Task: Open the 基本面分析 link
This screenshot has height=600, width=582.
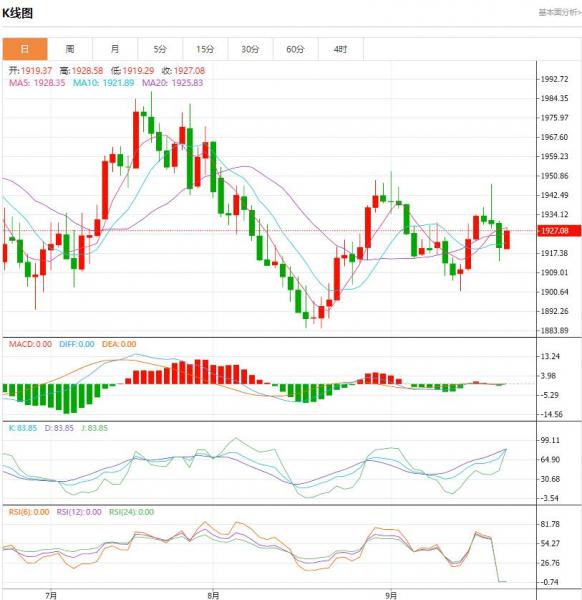Action: click(x=560, y=13)
